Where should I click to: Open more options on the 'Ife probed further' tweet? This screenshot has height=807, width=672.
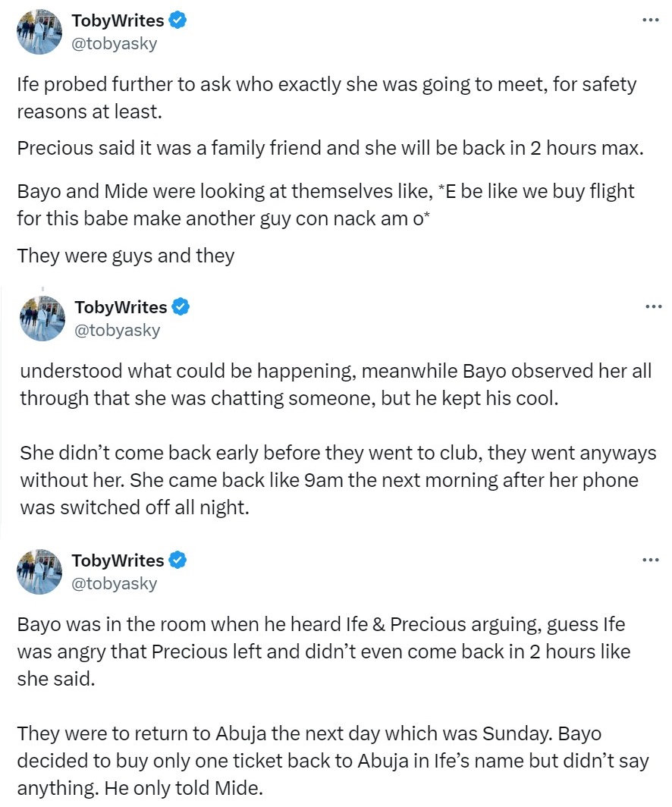coord(650,20)
